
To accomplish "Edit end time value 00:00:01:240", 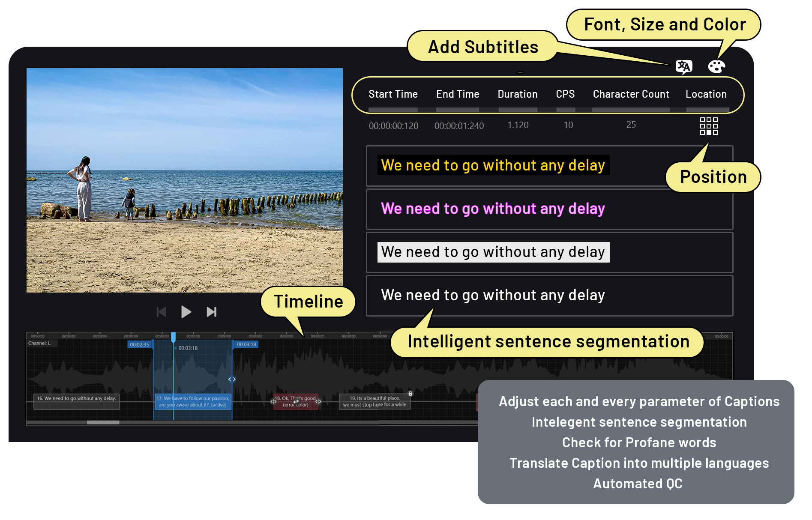I will click(x=459, y=126).
